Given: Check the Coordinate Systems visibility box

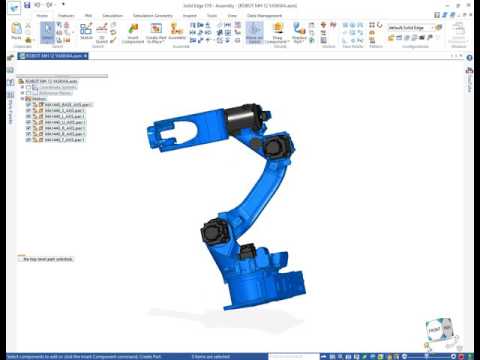Looking at the screenshot, I should (29, 87).
